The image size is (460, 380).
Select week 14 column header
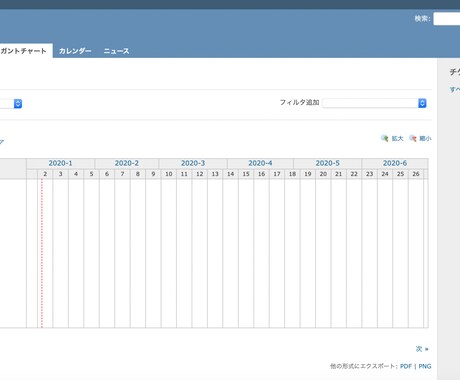[231, 174]
